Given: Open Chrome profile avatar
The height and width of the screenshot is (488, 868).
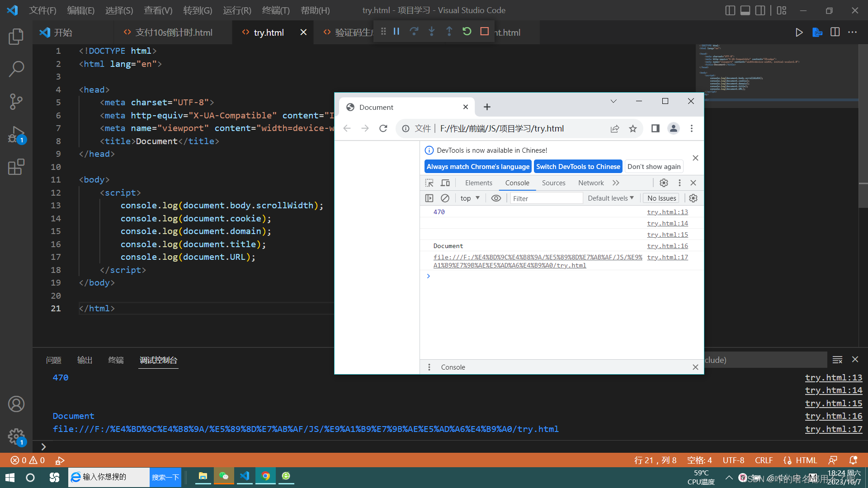Looking at the screenshot, I should [x=674, y=128].
